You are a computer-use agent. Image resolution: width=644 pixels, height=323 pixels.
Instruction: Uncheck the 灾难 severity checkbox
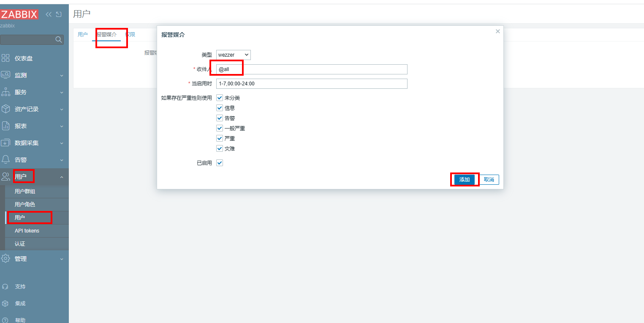click(x=220, y=148)
